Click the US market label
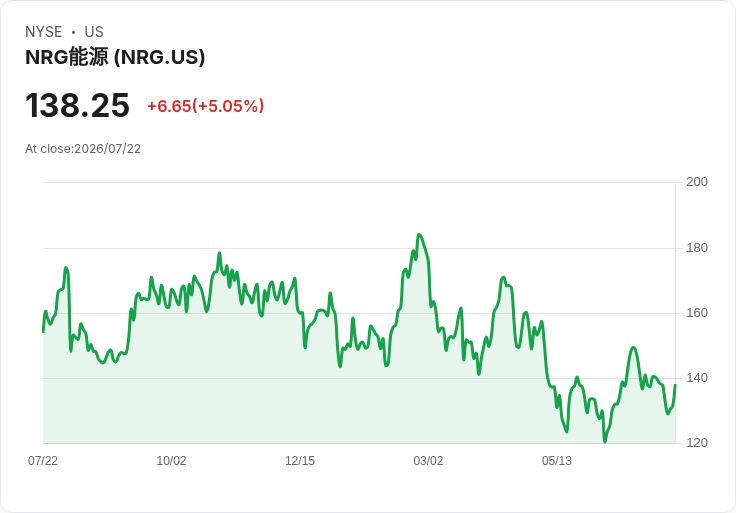Image resolution: width=736 pixels, height=513 pixels. pyautogui.click(x=94, y=32)
